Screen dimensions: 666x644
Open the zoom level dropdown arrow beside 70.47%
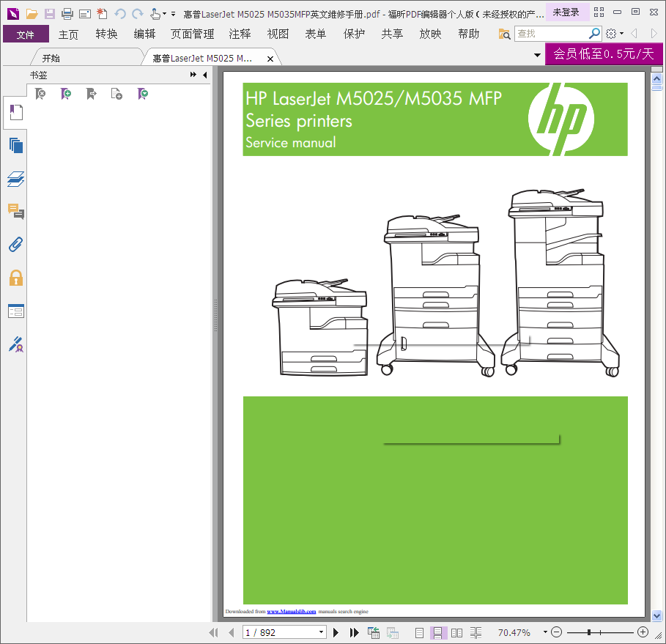coord(545,632)
